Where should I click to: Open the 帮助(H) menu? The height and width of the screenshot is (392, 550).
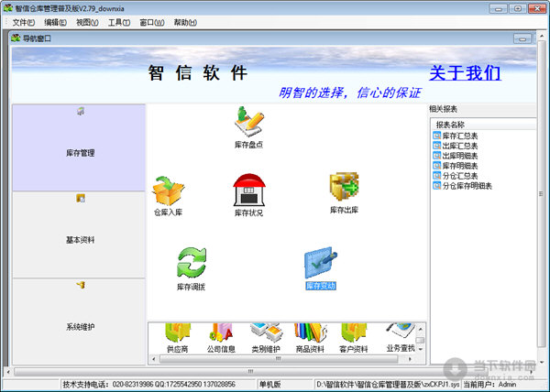click(185, 22)
